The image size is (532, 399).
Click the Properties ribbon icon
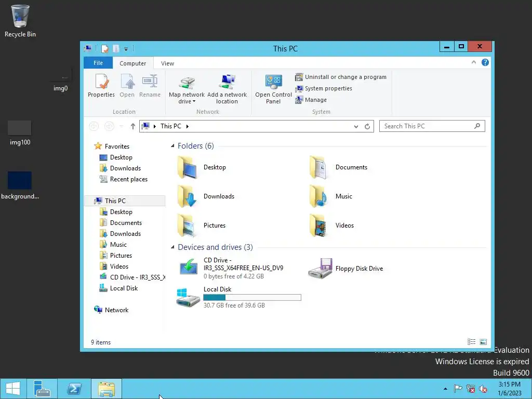[101, 86]
